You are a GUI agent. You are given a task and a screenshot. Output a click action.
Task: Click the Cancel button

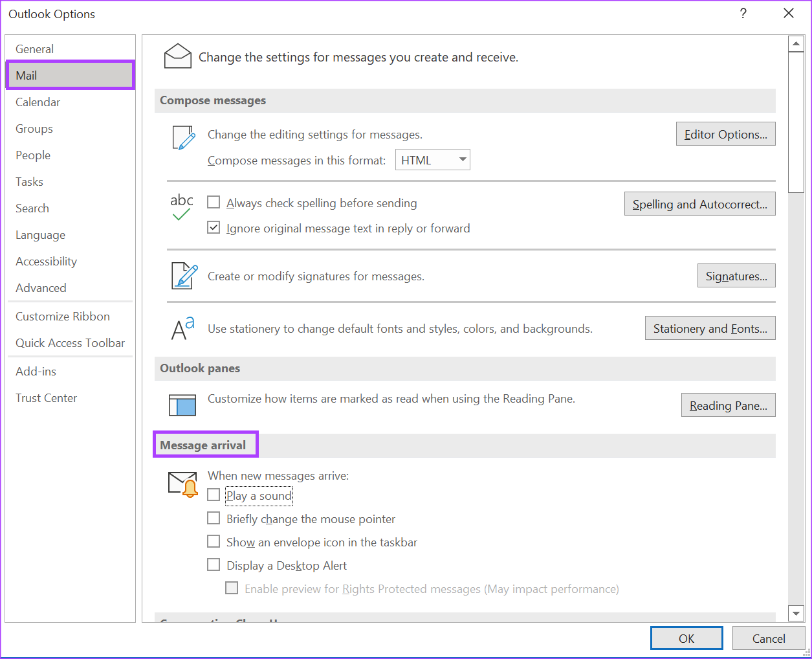(769, 638)
